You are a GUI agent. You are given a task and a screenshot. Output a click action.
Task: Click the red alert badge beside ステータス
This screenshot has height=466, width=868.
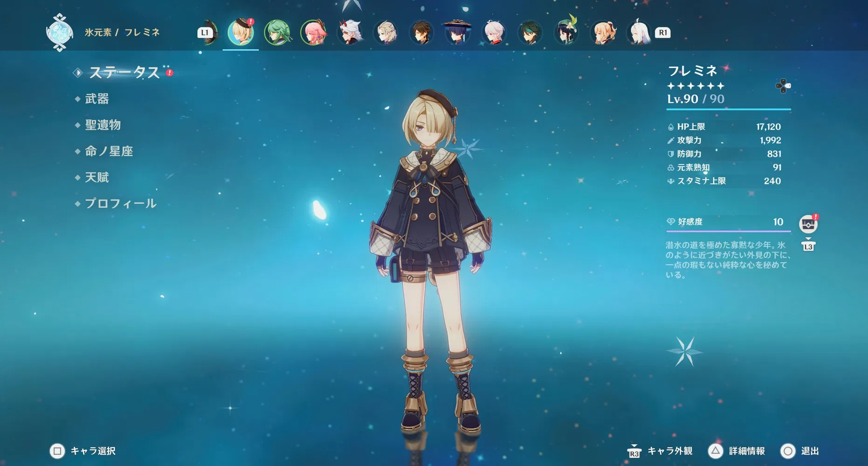170,73
